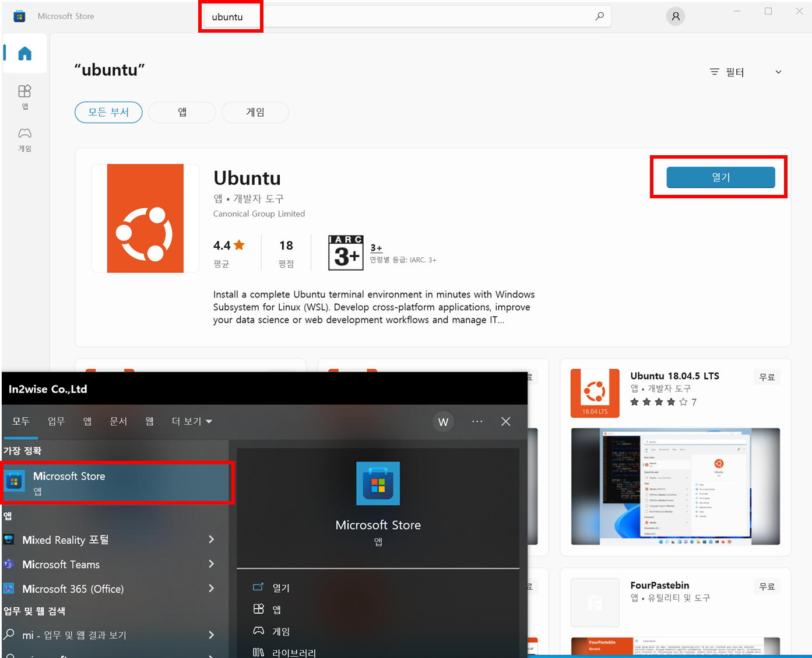Click the large Microsoft Store icon in preview pane
812x658 pixels.
click(378, 484)
